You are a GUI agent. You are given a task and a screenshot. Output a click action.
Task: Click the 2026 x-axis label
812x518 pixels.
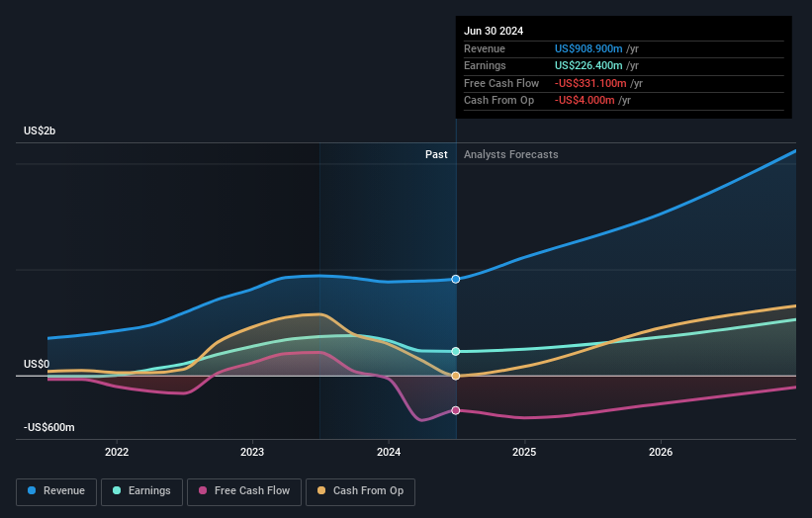click(x=661, y=452)
